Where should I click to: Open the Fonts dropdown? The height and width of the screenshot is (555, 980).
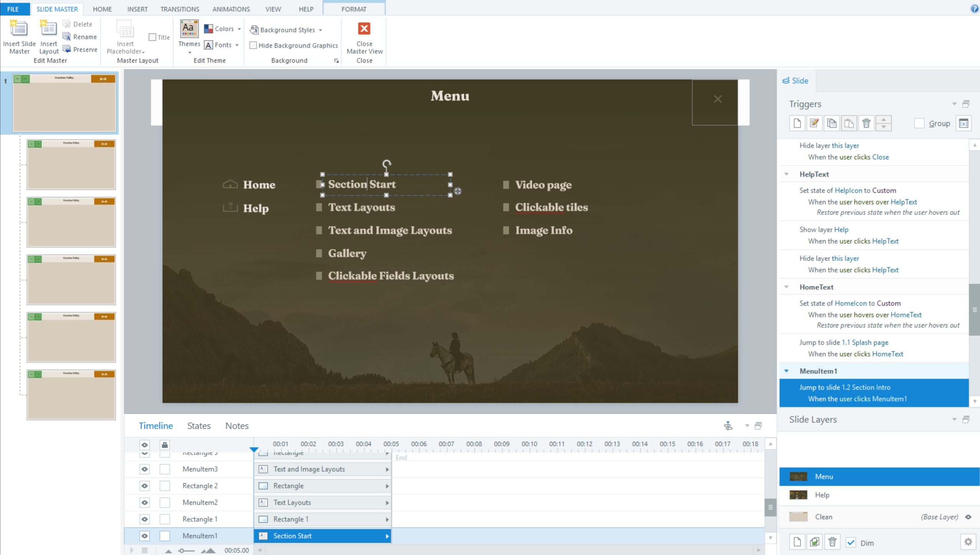[222, 45]
